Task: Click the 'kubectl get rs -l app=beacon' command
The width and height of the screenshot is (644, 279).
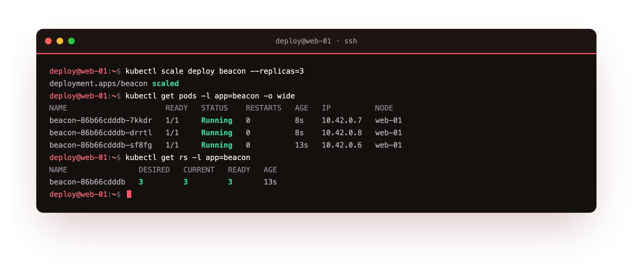Action: (x=188, y=158)
